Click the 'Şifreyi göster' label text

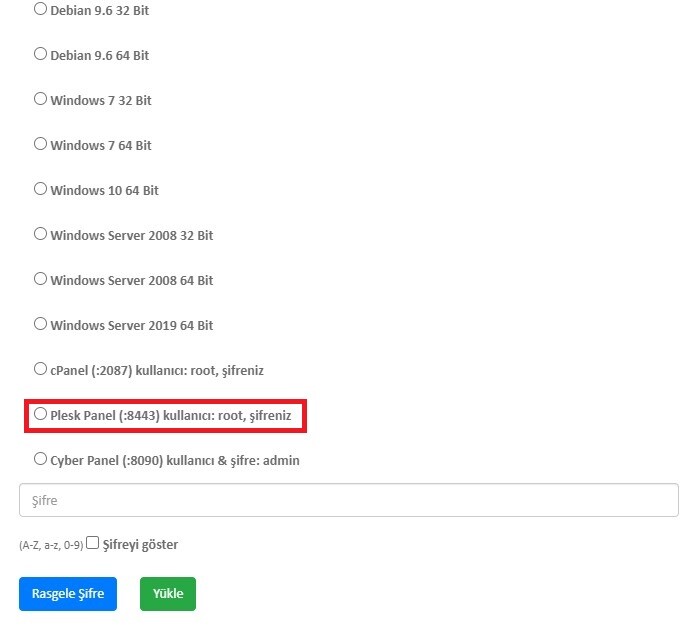[140, 545]
